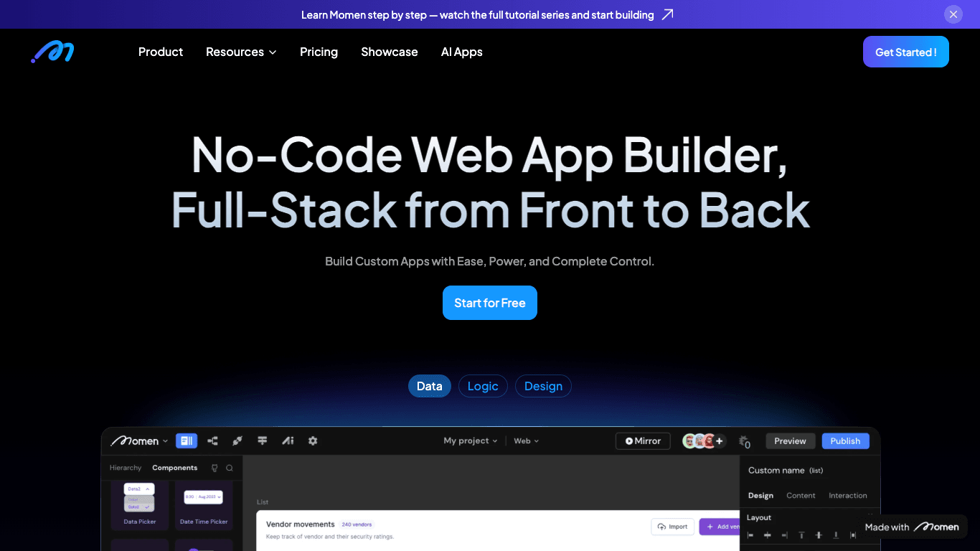Screen dimensions: 980x551
Task: Select the page layout editor icon
Action: click(x=187, y=441)
